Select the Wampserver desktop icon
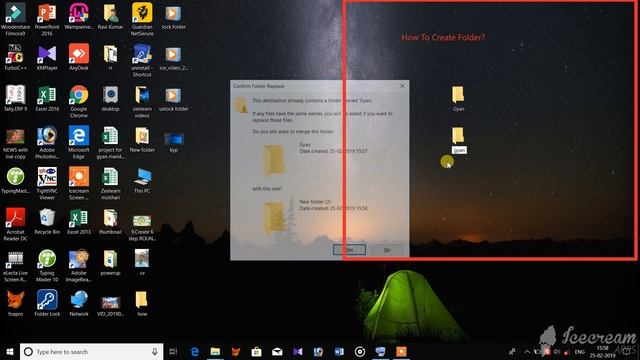Image resolution: width=640 pixels, height=360 pixels. click(x=79, y=16)
